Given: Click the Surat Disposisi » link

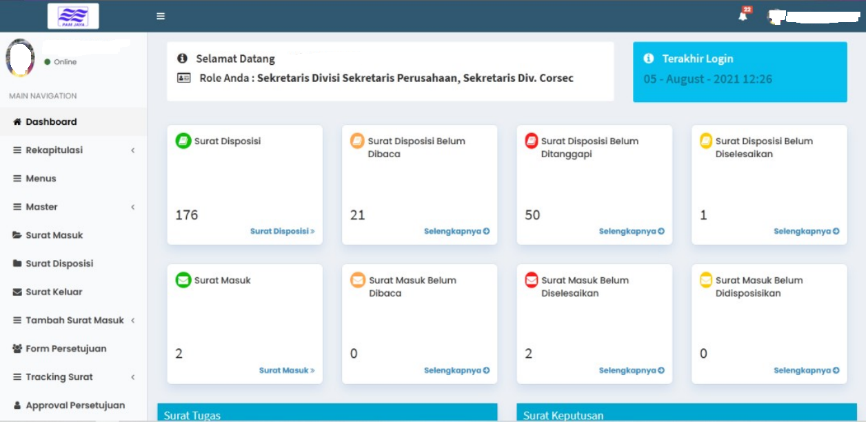Looking at the screenshot, I should [282, 232].
